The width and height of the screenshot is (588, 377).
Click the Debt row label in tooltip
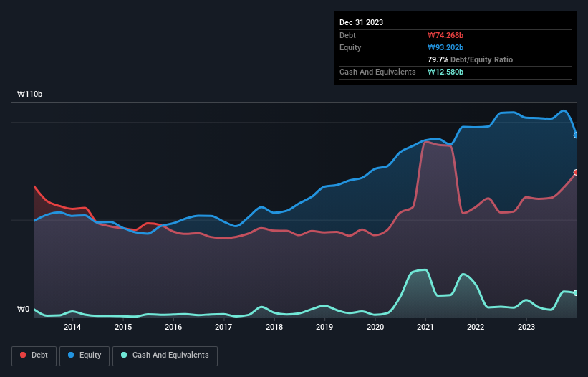(347, 35)
